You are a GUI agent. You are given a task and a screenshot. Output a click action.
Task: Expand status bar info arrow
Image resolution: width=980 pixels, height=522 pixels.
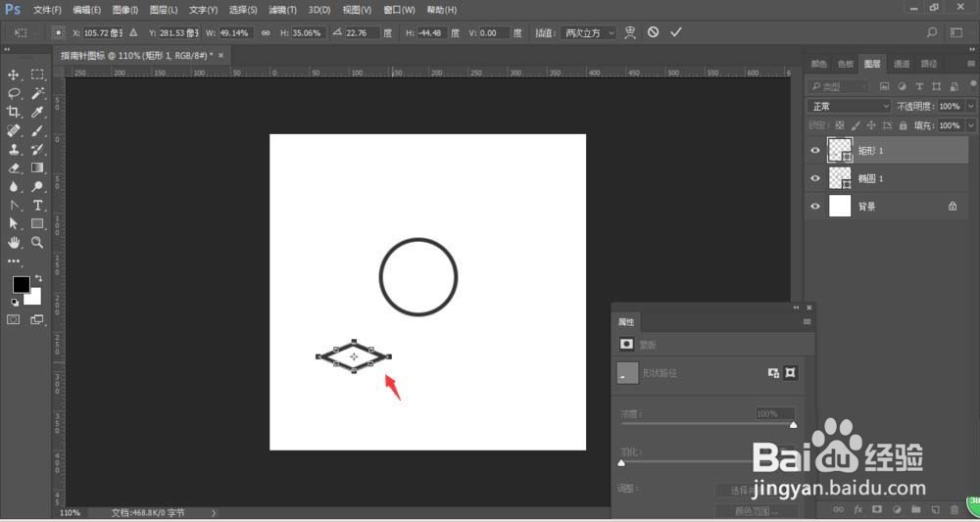tap(214, 512)
